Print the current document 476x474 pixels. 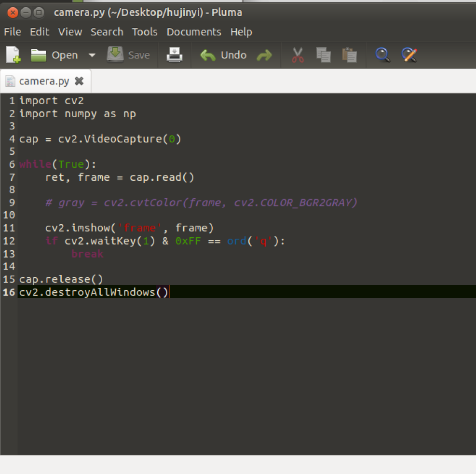click(x=174, y=54)
